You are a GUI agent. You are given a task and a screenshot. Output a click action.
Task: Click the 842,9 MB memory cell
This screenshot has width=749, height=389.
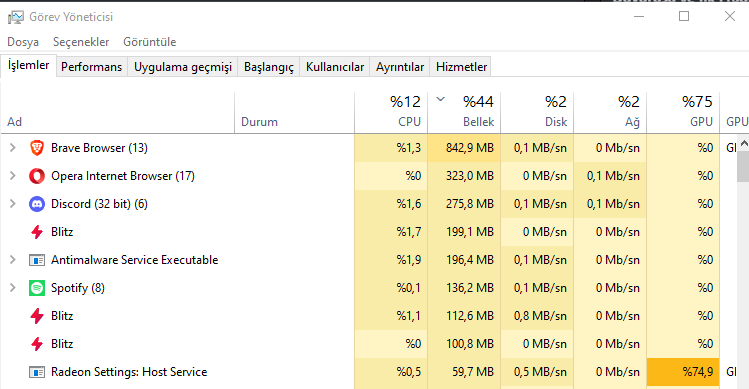coord(464,148)
